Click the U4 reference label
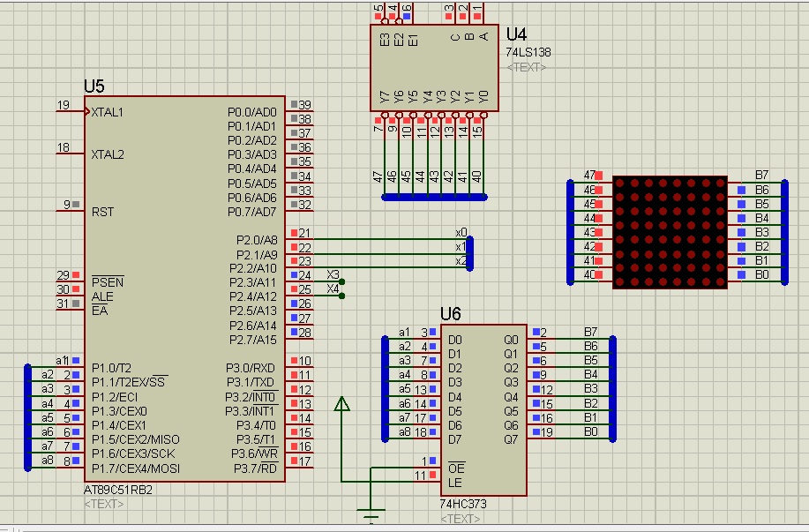The height and width of the screenshot is (532, 809). point(516,34)
